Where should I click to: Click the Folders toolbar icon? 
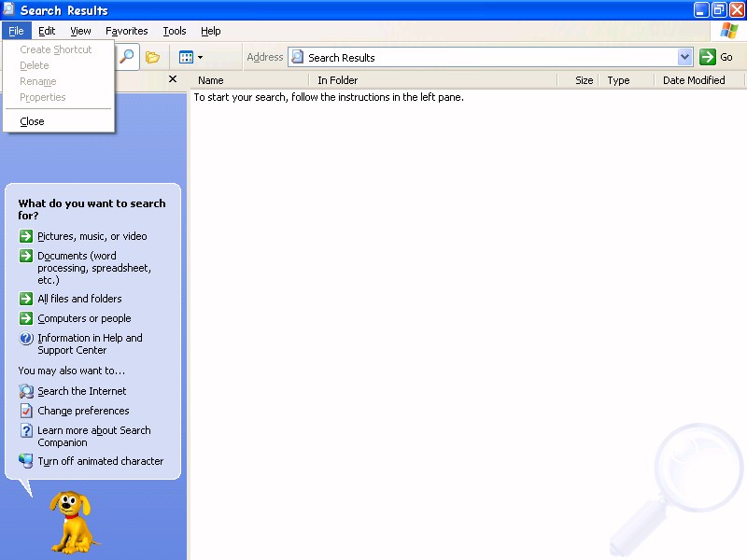(x=152, y=57)
